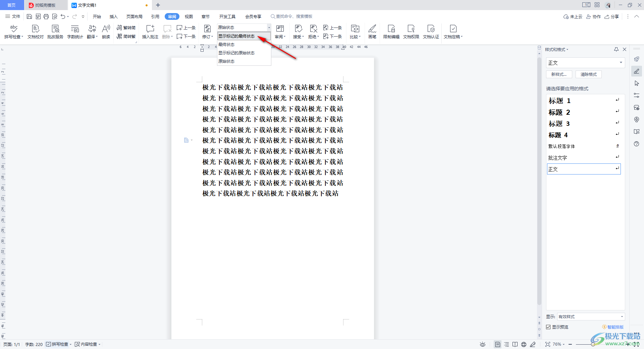
Task: Apply the 批注文字 style
Action: coord(584,158)
